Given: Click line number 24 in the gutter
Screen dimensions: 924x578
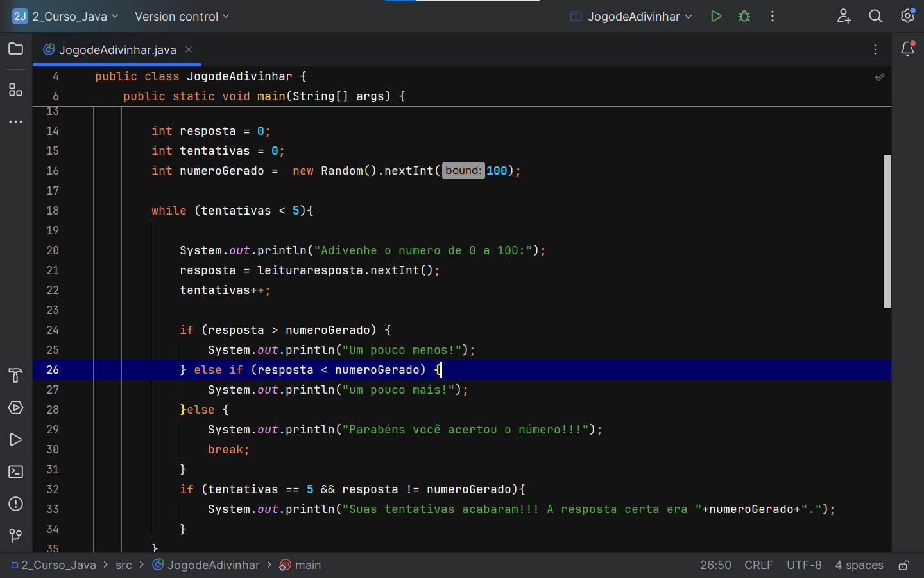Looking at the screenshot, I should pyautogui.click(x=53, y=330).
